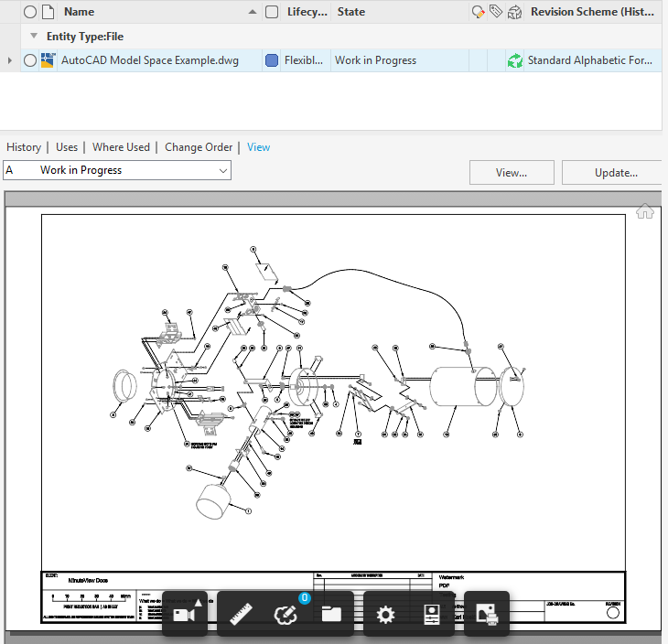Select AutoCAD Model Space Example.dwg row radio

pos(30,60)
